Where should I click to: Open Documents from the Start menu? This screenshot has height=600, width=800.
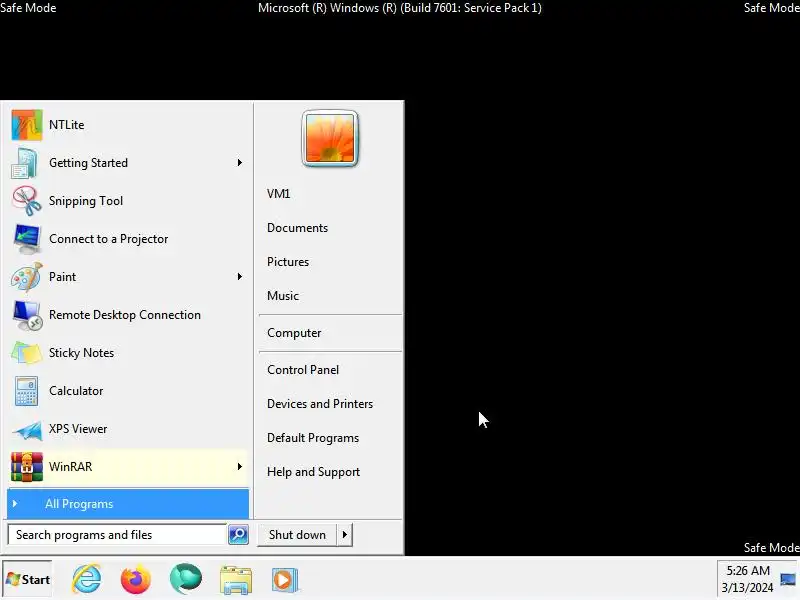(297, 228)
